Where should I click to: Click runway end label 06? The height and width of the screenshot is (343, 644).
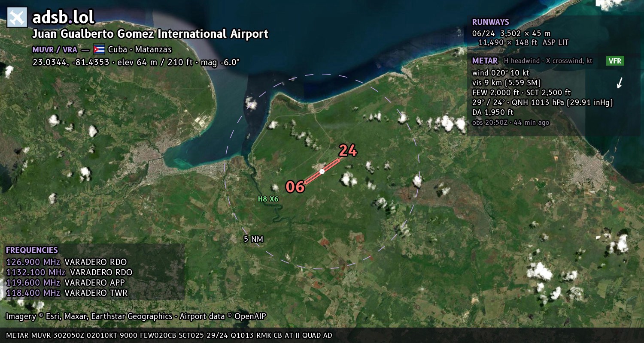pyautogui.click(x=295, y=187)
